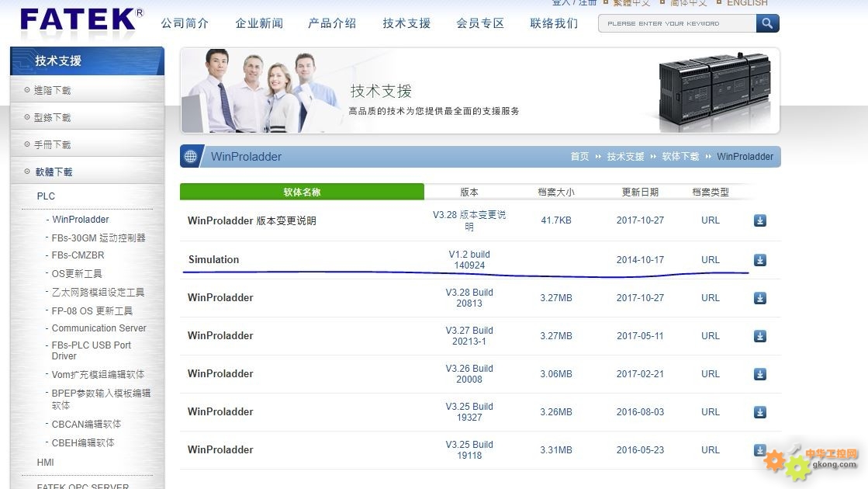Click the keyword search input field

point(677,23)
